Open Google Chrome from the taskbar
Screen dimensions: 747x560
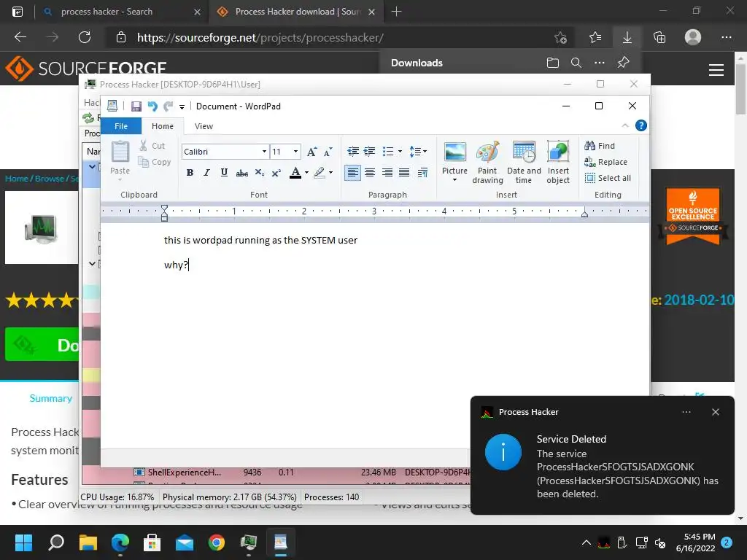(216, 542)
